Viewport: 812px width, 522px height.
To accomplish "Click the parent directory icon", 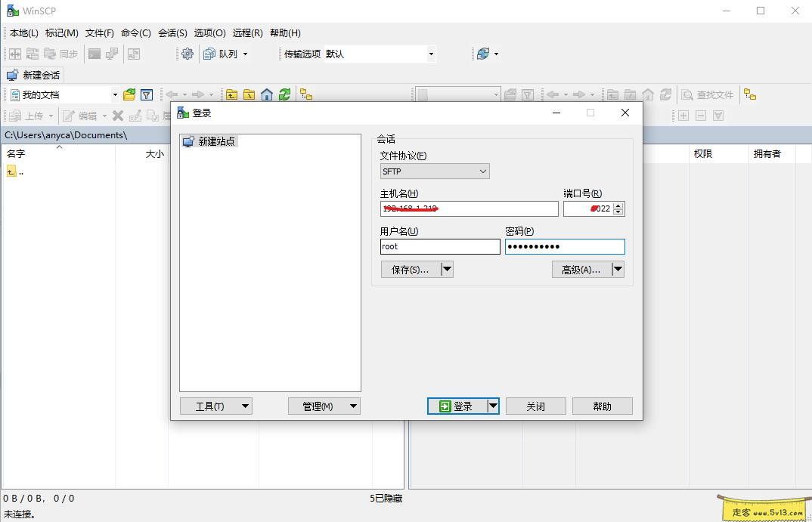I will [231, 94].
